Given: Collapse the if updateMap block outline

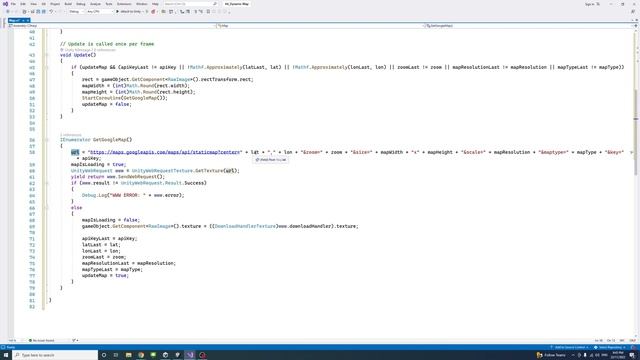Looking at the screenshot, I should [47, 67].
